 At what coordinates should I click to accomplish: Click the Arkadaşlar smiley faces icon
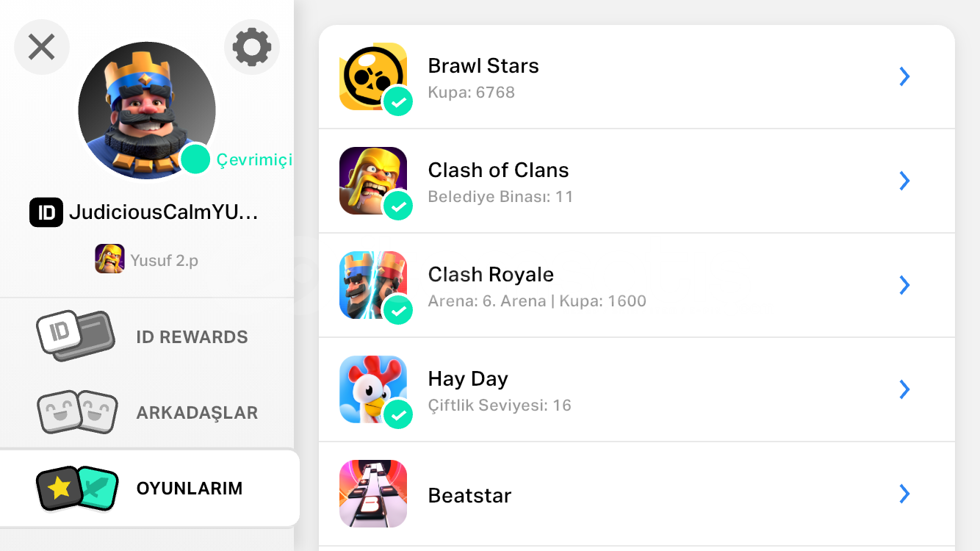[x=77, y=411]
